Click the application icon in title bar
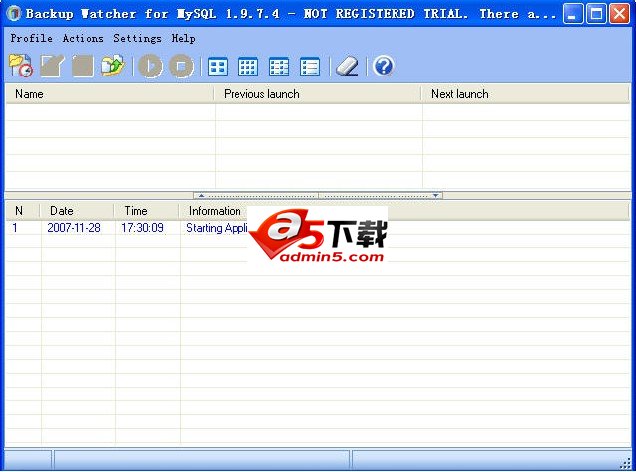This screenshot has width=636, height=472. pos(14,13)
